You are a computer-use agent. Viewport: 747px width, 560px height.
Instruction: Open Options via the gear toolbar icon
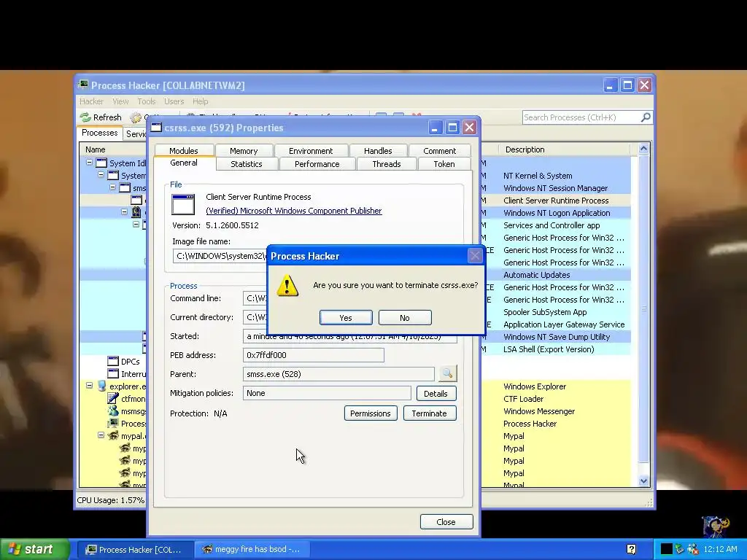point(136,117)
